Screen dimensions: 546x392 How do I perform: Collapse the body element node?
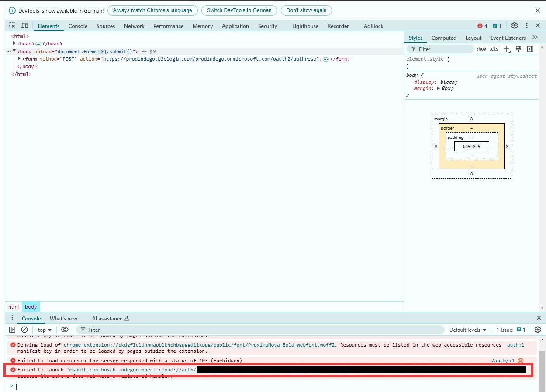14,51
